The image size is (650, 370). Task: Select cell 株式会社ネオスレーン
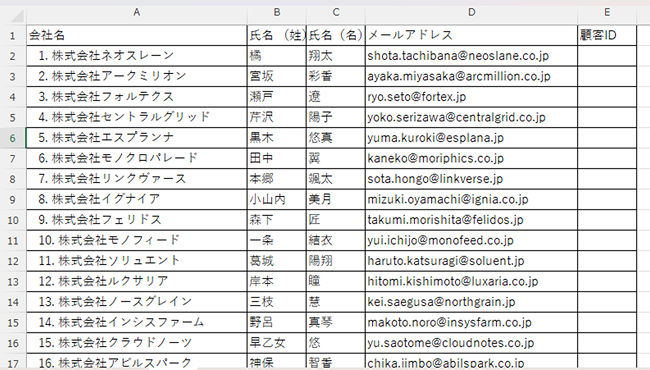point(137,56)
